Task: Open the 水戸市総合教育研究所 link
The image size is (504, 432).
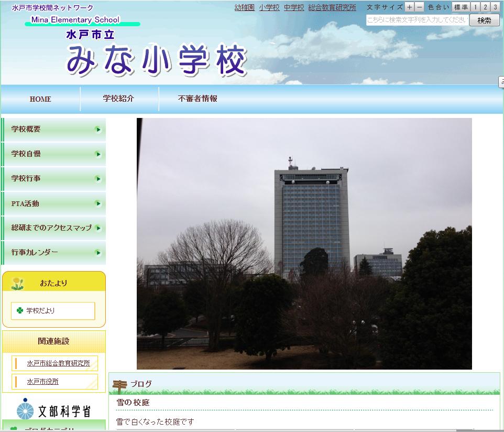Action: pyautogui.click(x=58, y=363)
